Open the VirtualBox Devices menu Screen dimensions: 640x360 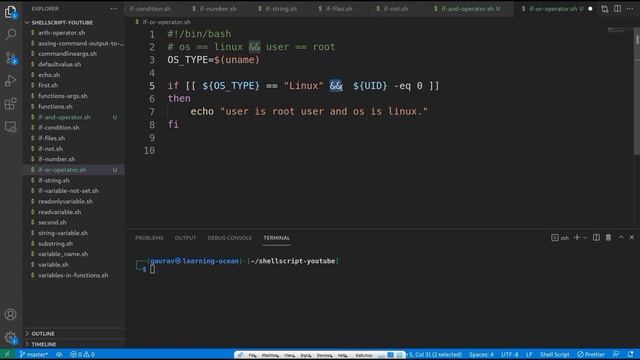coord(324,355)
